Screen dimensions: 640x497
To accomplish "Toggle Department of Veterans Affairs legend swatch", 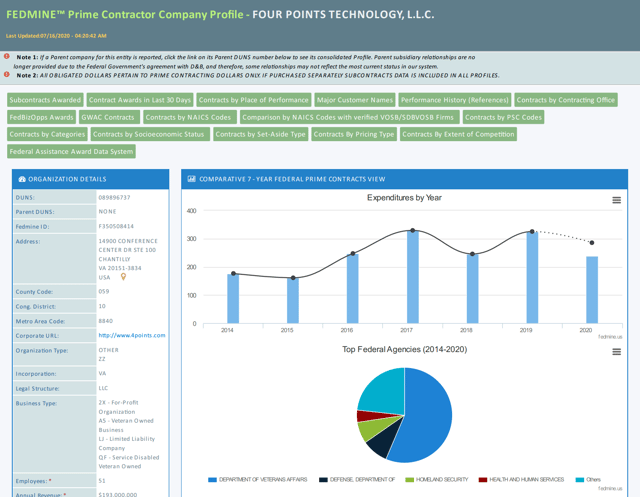I will pyautogui.click(x=212, y=479).
